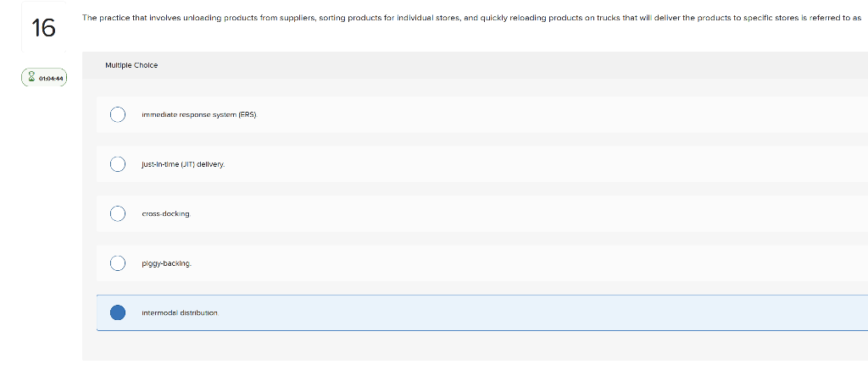Image resolution: width=868 pixels, height=370 pixels.
Task: Click the 'cross-docking' answer text
Action: (166, 214)
